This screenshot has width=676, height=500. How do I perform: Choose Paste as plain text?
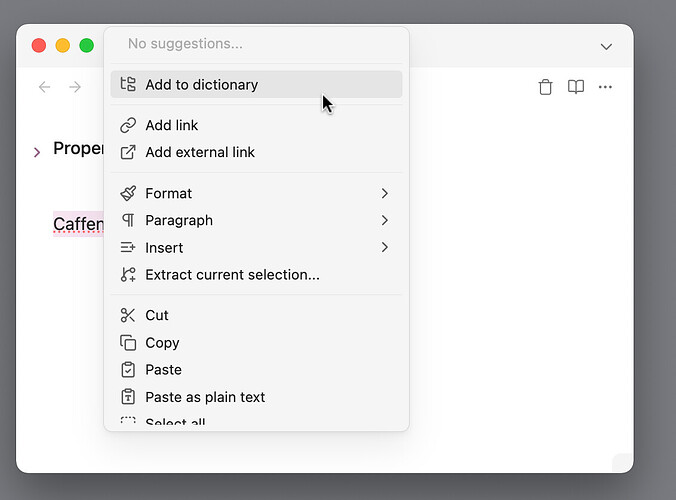(205, 397)
